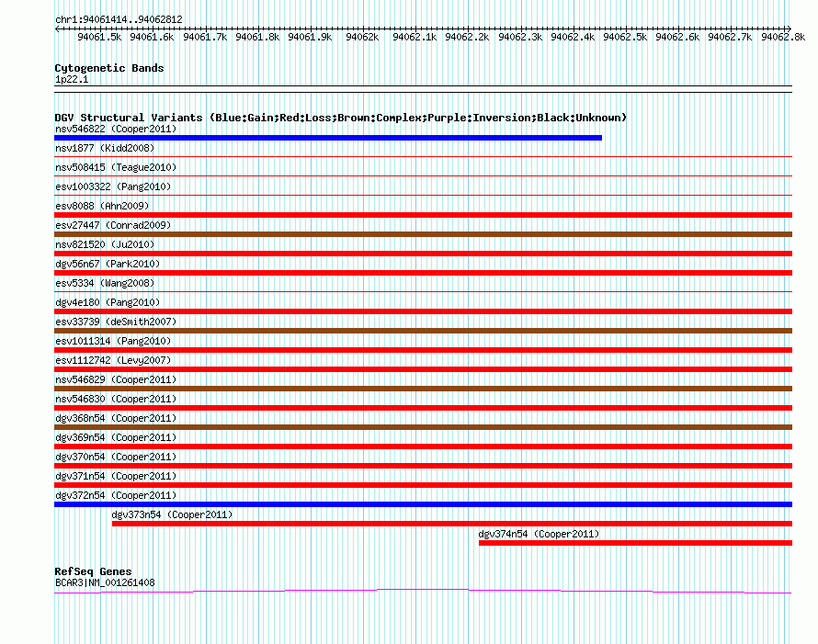Viewport: 818px width, 644px height.
Task: Click the 94062k ruler tick label
Action: coord(362,37)
